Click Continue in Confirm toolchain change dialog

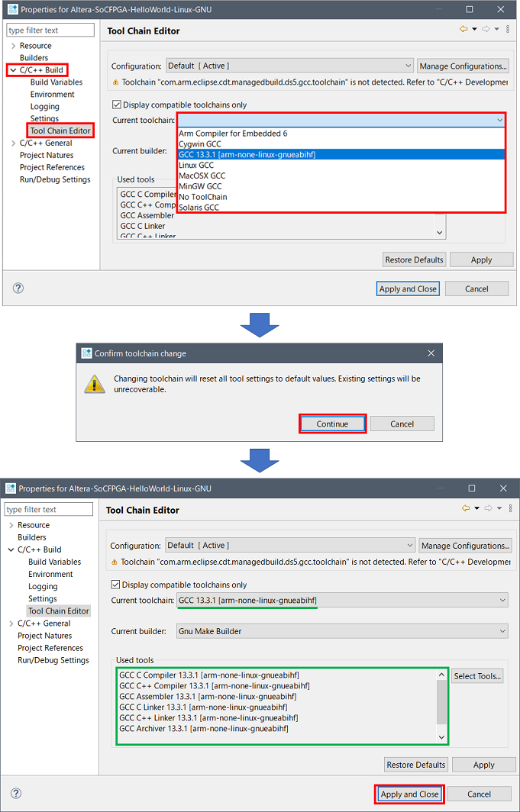[332, 424]
